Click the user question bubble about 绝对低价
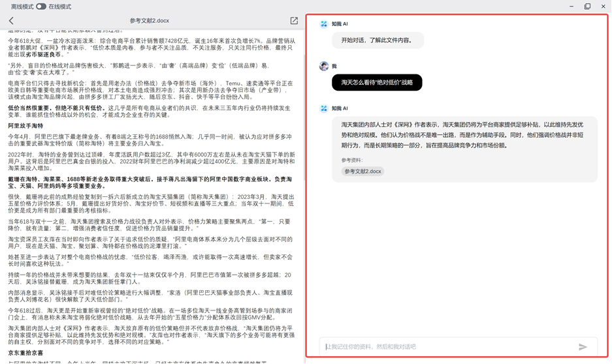 [x=377, y=83]
